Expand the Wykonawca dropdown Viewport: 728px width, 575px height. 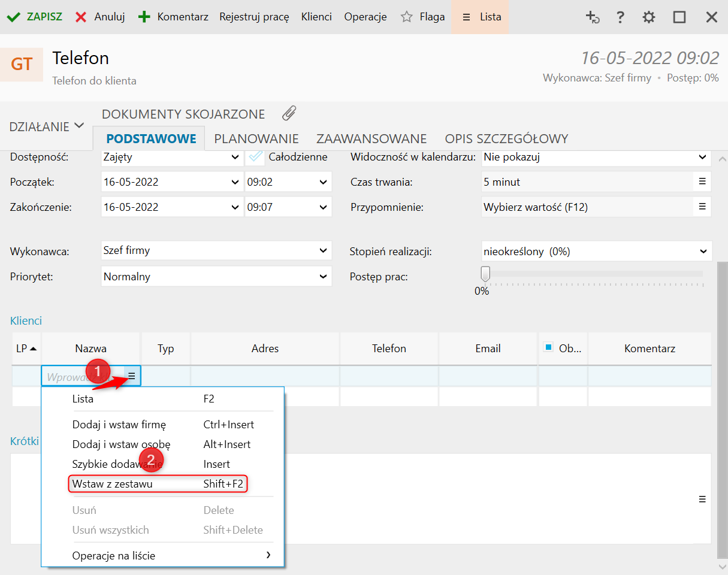click(x=324, y=250)
